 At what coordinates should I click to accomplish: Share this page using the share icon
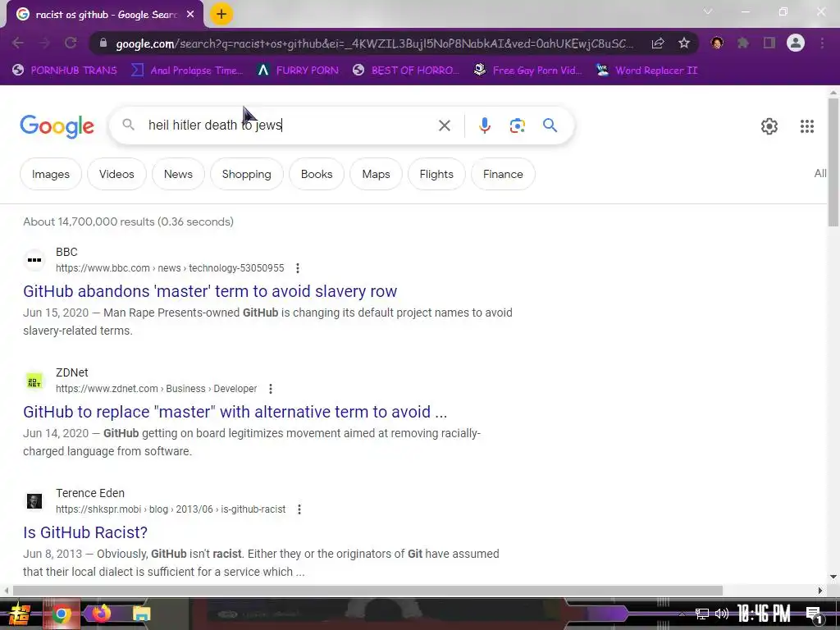pyautogui.click(x=658, y=43)
